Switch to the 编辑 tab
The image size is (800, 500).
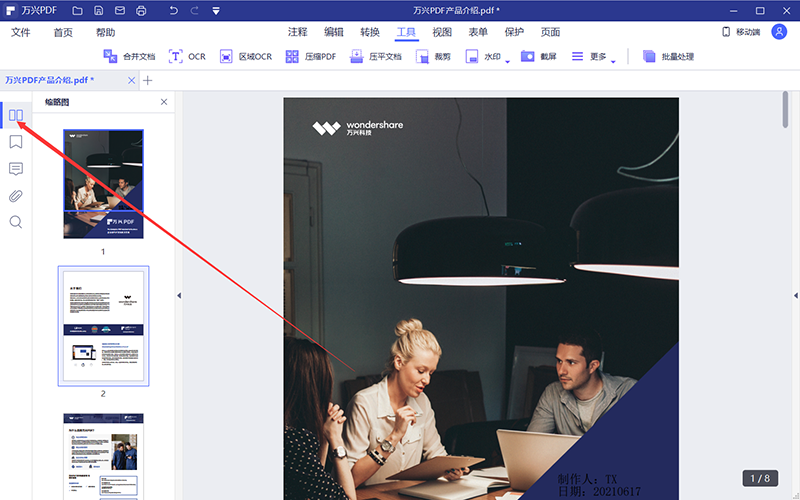click(x=334, y=32)
